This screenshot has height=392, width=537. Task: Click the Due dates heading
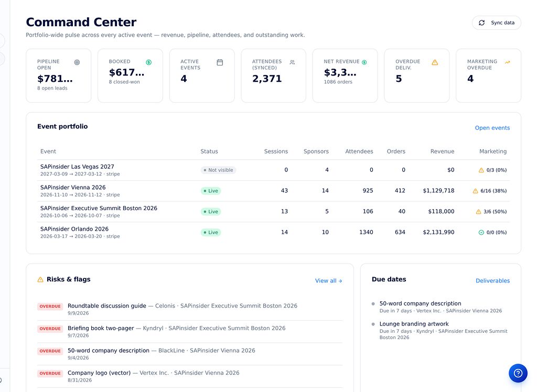[389, 279]
